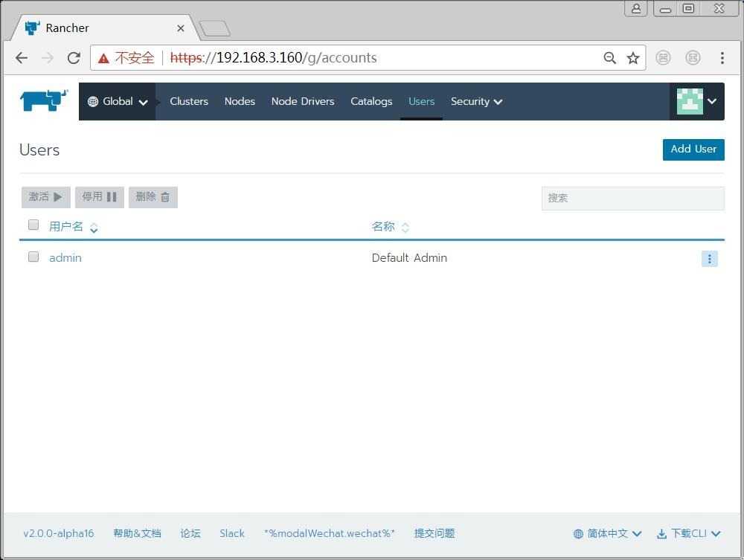Open the Catalogs tab

click(371, 101)
